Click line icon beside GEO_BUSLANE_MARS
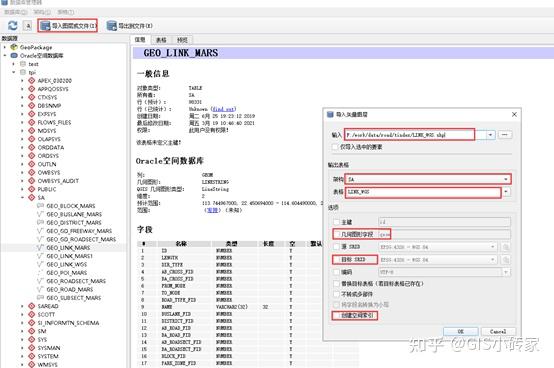This screenshot has width=554, height=368. pyautogui.click(x=40, y=214)
